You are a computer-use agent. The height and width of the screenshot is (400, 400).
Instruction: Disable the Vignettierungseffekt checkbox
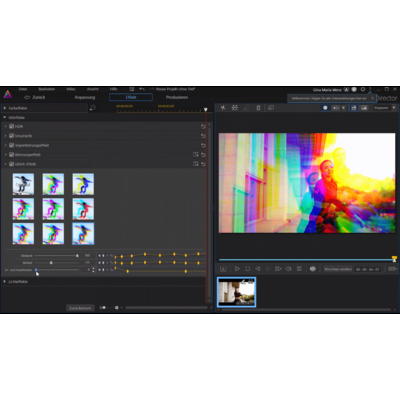coord(12,145)
